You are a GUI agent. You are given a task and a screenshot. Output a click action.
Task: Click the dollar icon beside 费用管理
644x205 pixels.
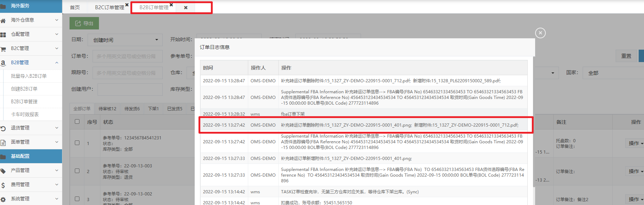(x=3, y=185)
